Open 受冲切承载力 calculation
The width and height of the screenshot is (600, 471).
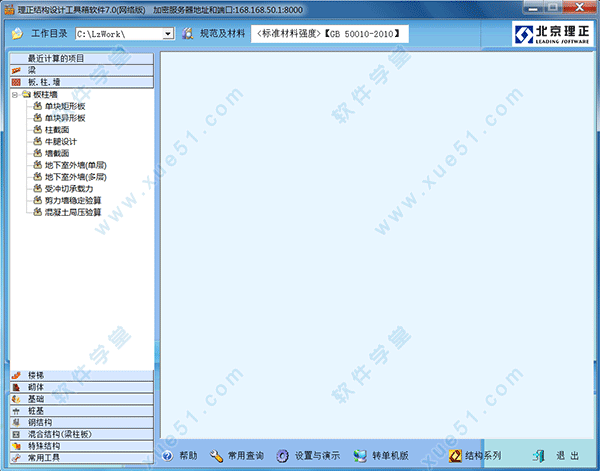(x=69, y=189)
